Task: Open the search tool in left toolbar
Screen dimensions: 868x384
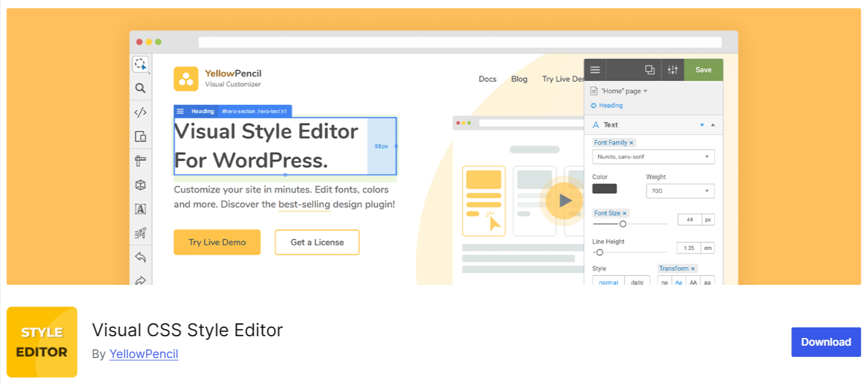Action: tap(140, 88)
